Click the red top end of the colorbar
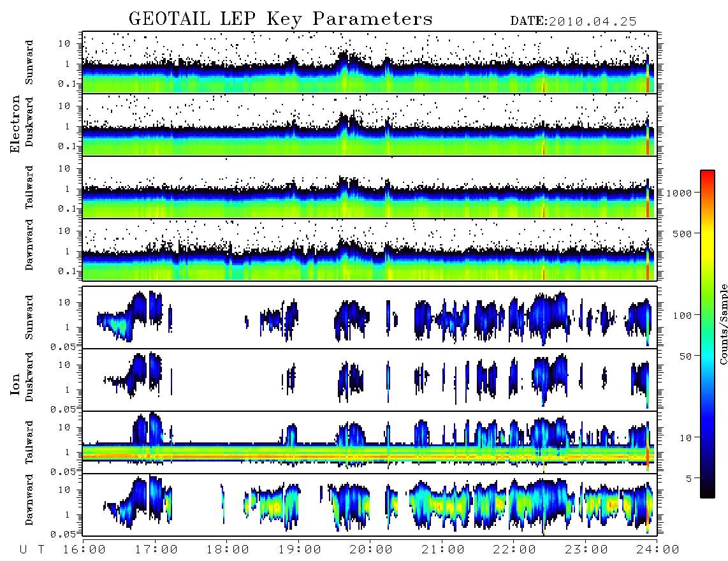The image size is (728, 561). pyautogui.click(x=708, y=177)
